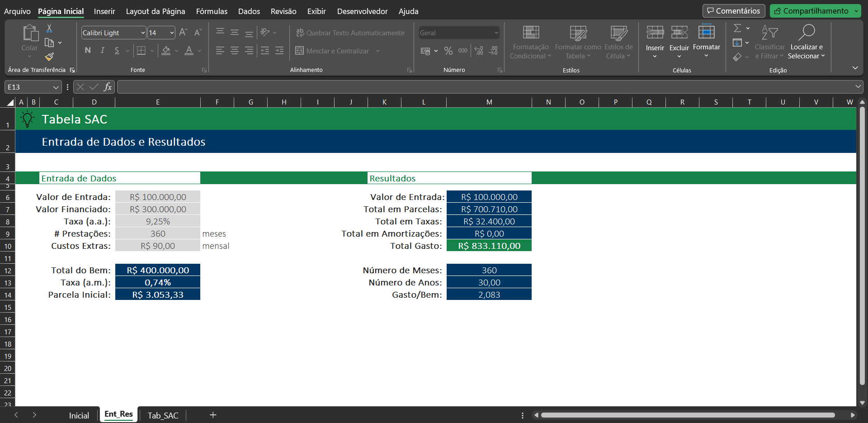Toggle underline S formatting button
This screenshot has height=423, width=868.
(117, 51)
